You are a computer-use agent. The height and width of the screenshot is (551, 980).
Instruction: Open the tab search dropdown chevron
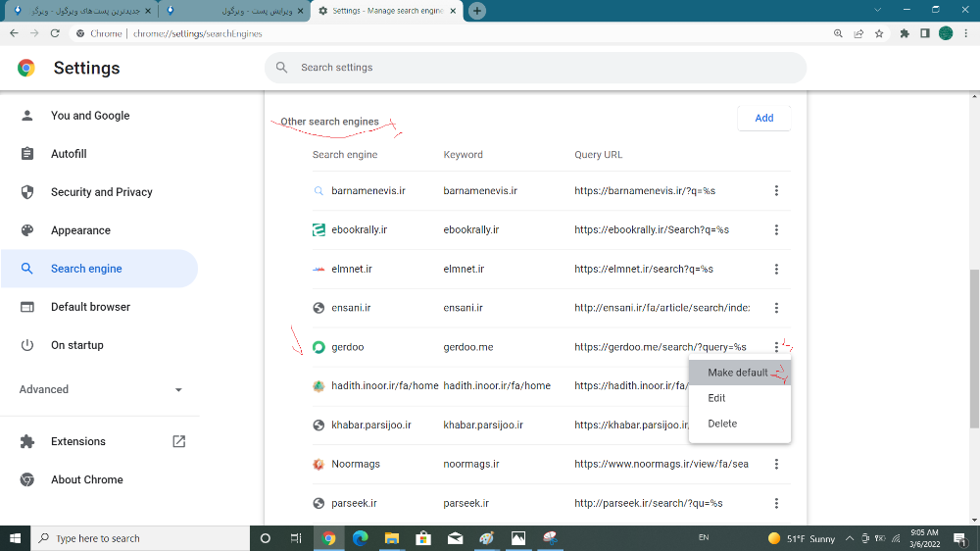pyautogui.click(x=877, y=10)
